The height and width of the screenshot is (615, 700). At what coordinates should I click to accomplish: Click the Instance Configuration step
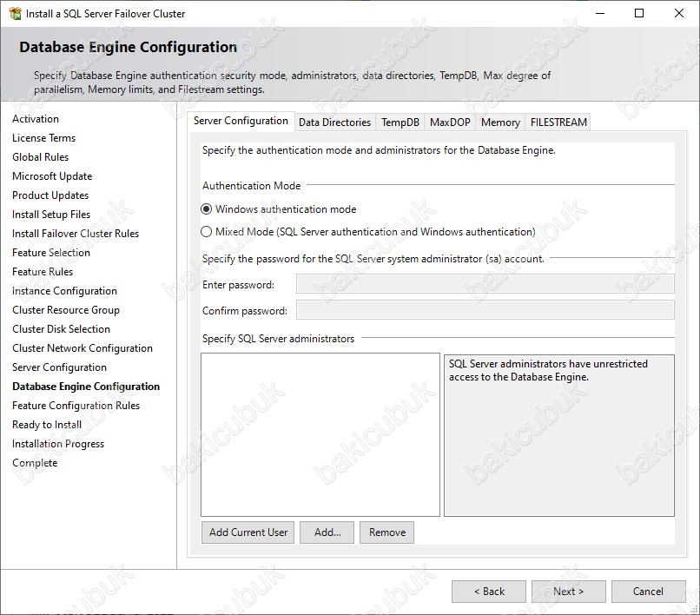coord(65,291)
